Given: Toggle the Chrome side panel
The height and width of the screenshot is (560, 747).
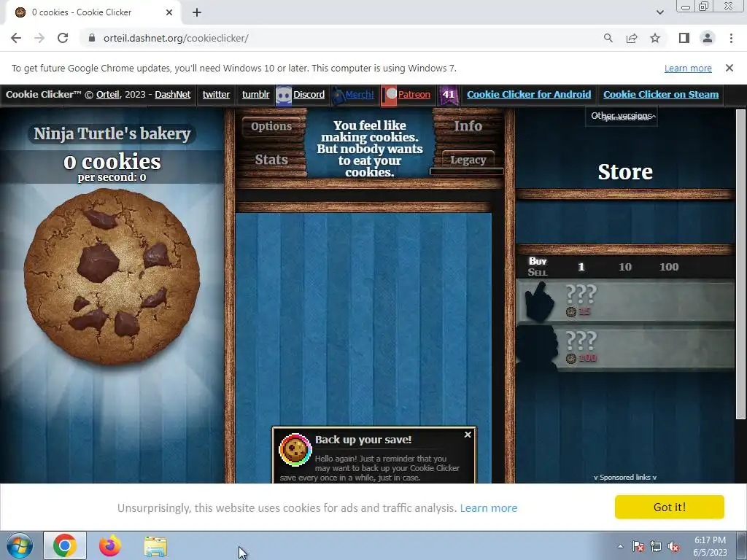Looking at the screenshot, I should [684, 38].
